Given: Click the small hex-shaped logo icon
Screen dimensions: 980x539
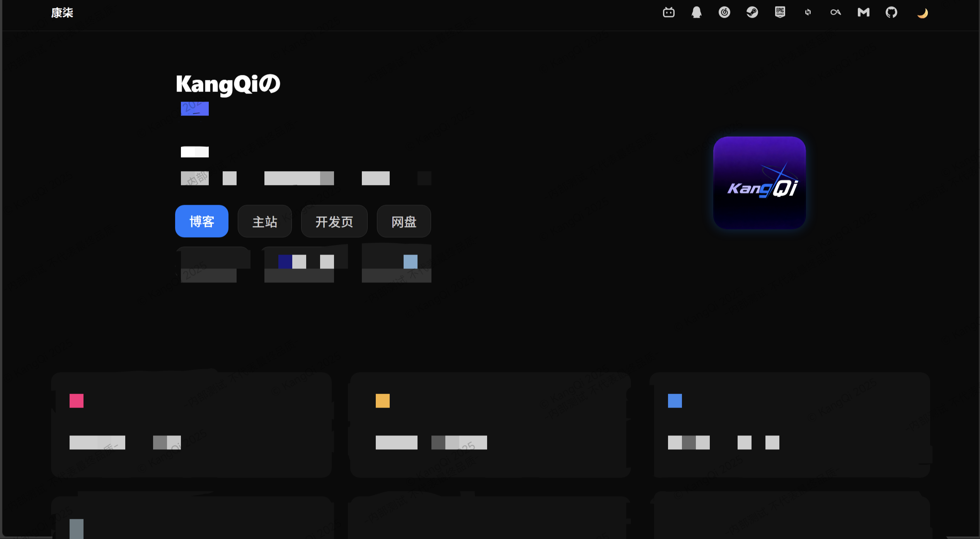Looking at the screenshot, I should 808,12.
